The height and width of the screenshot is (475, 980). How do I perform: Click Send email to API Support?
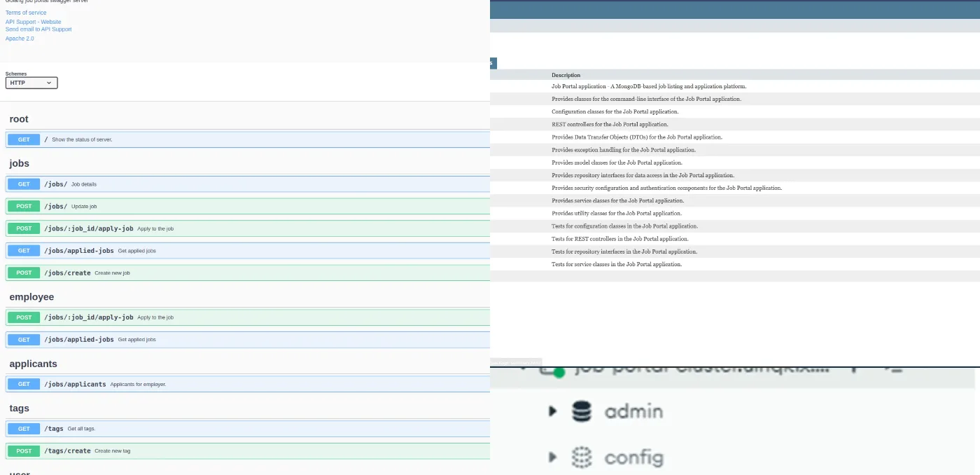(38, 29)
